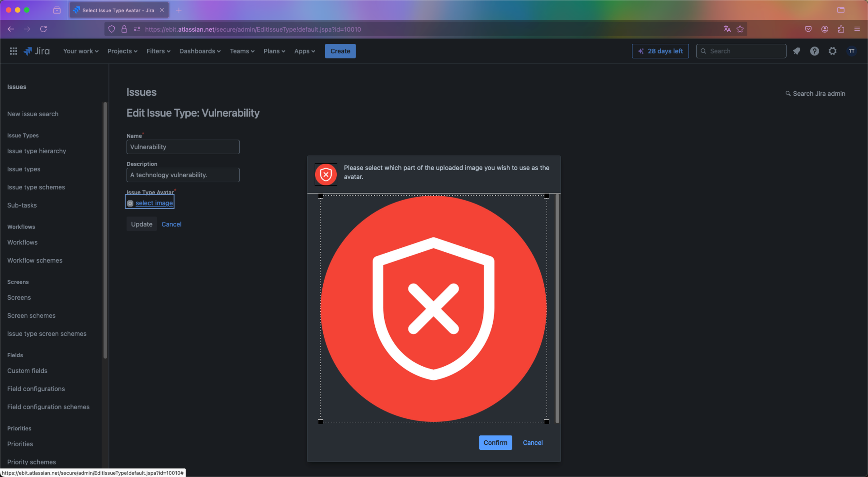Click the avatar dialog vertical scrollbar
Screen dimensions: 868x477
pos(557,308)
